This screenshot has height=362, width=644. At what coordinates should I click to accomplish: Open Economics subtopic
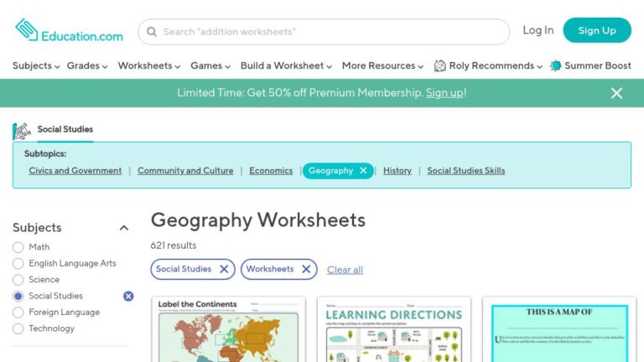click(x=271, y=171)
